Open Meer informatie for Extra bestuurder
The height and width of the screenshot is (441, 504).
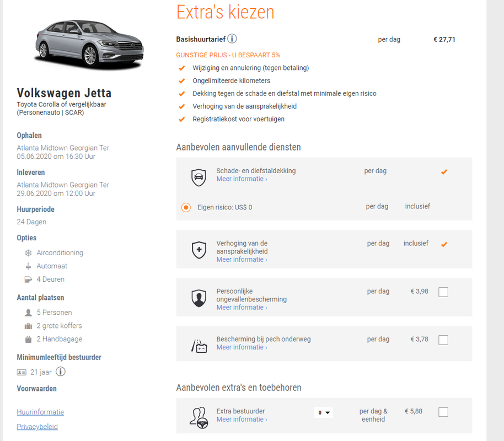point(242,419)
